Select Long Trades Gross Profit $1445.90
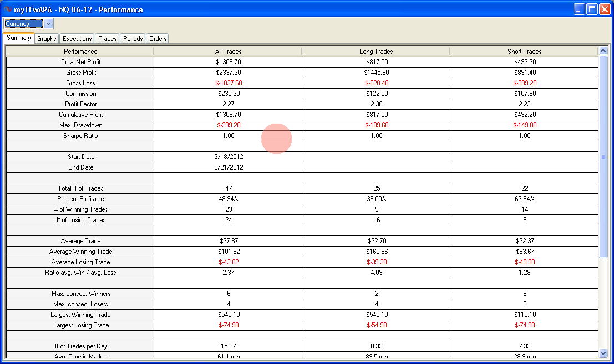The image size is (614, 364). coord(376,73)
